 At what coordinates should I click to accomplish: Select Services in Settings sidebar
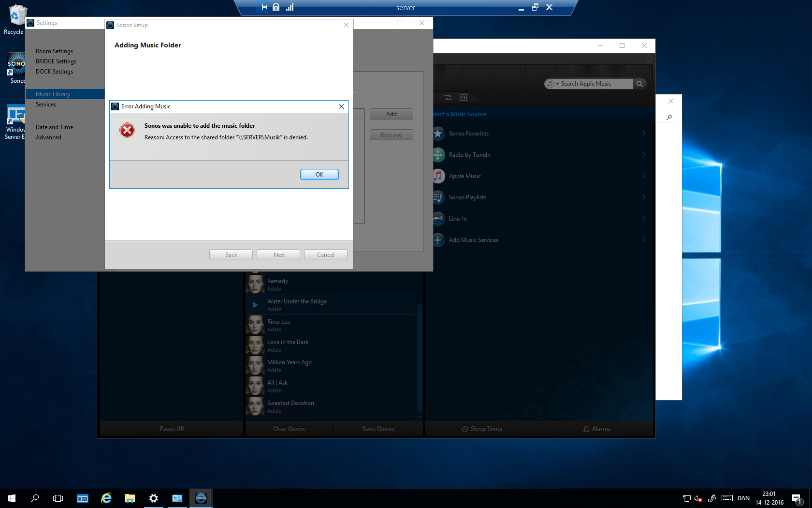(46, 105)
